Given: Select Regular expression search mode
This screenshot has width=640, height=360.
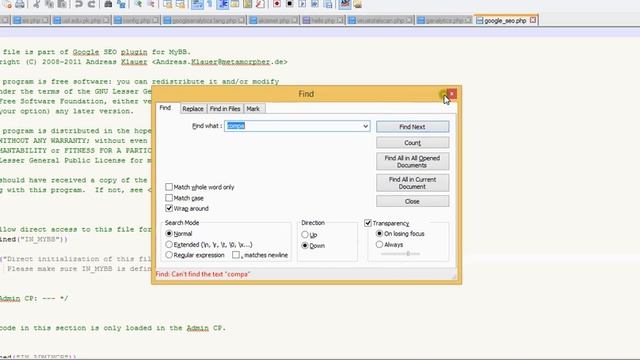Looking at the screenshot, I should [169, 255].
